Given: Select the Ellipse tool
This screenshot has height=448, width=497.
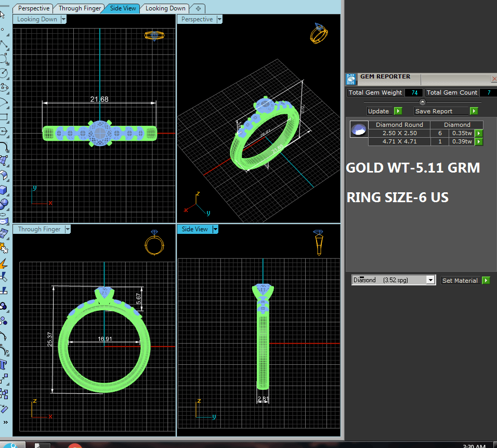Looking at the screenshot, I should click(x=4, y=88).
